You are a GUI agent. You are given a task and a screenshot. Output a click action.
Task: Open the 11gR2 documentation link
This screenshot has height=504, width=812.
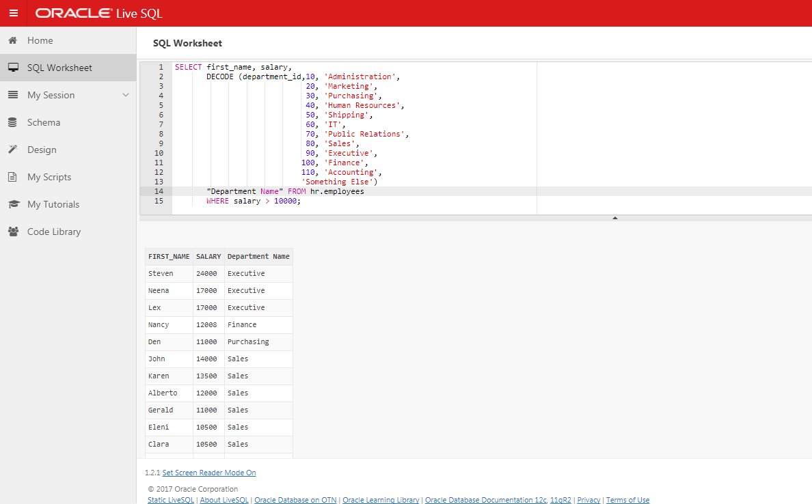point(560,500)
